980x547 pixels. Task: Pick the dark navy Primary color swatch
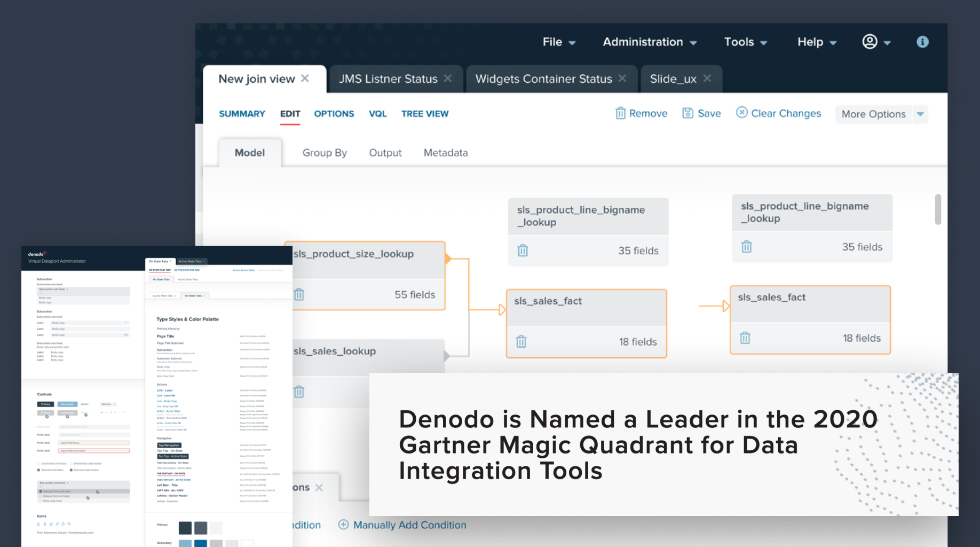click(x=185, y=528)
